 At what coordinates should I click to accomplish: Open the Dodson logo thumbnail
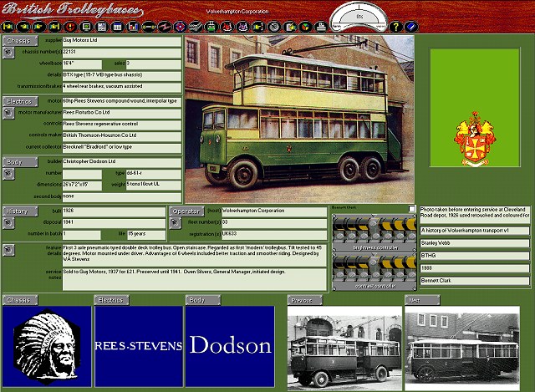[231, 346]
